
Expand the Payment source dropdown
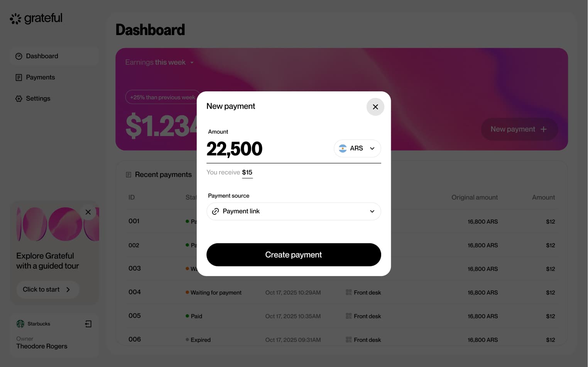point(294,211)
